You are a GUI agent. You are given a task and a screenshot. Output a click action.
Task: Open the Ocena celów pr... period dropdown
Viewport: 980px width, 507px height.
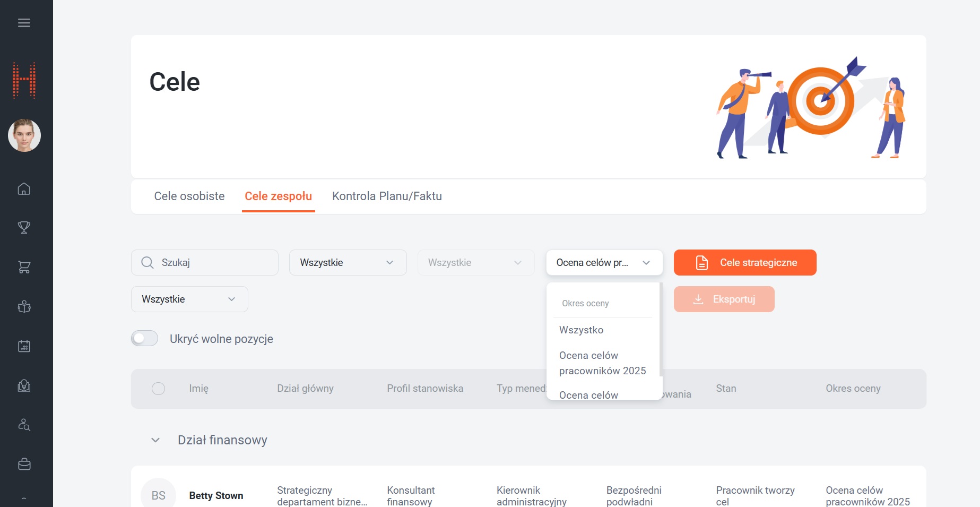604,263
